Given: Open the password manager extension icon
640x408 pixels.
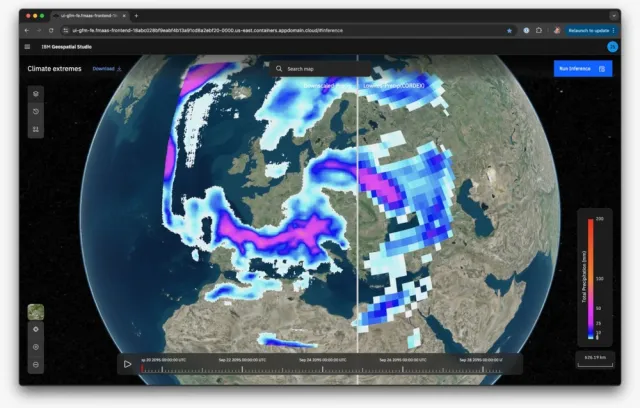Looking at the screenshot, I should [x=526, y=31].
